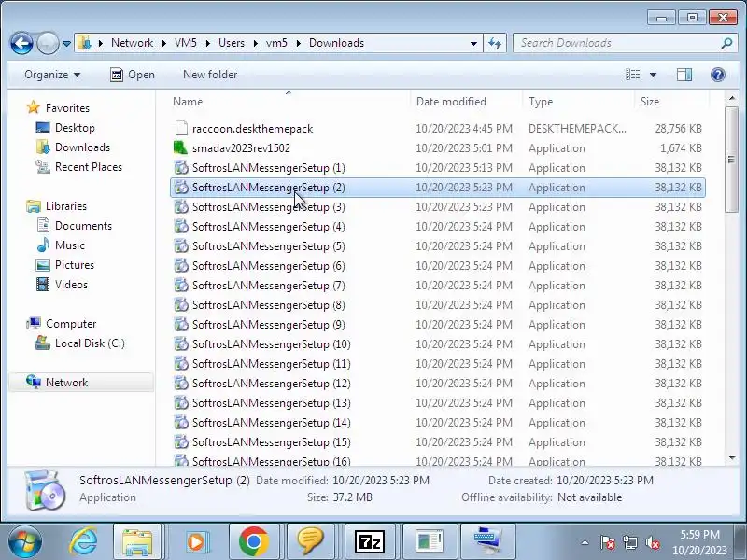Select SoftrosLANMessengerSetup (15) file icon
Viewport: 747px width, 560px height.
point(181,441)
